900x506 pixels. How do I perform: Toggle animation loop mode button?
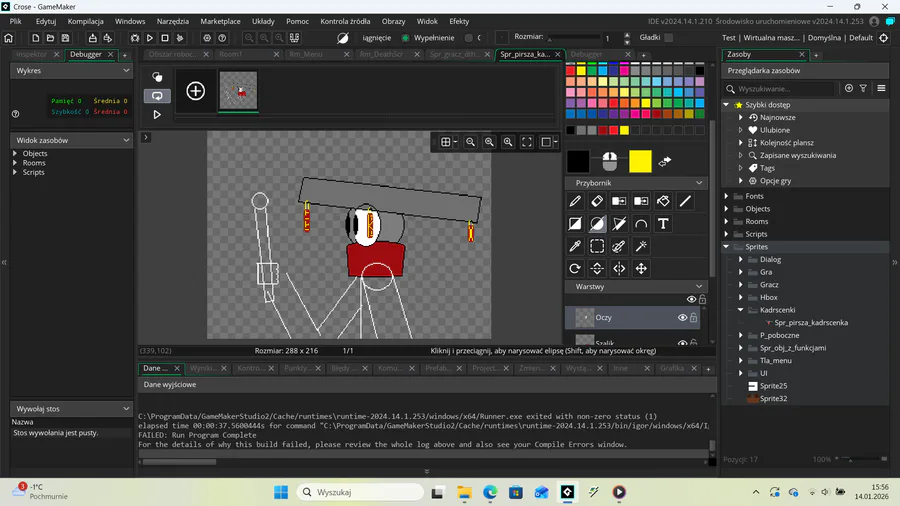click(x=157, y=96)
